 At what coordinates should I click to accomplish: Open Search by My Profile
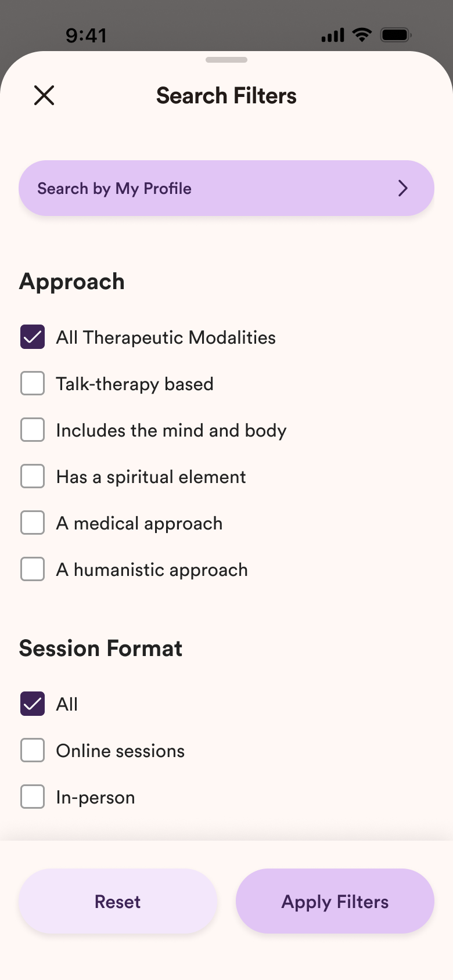(x=227, y=188)
